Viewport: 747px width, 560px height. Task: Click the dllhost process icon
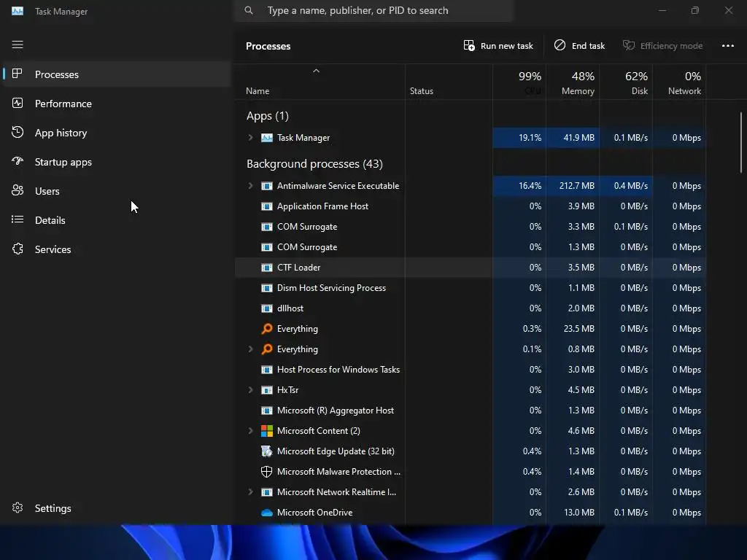click(267, 308)
